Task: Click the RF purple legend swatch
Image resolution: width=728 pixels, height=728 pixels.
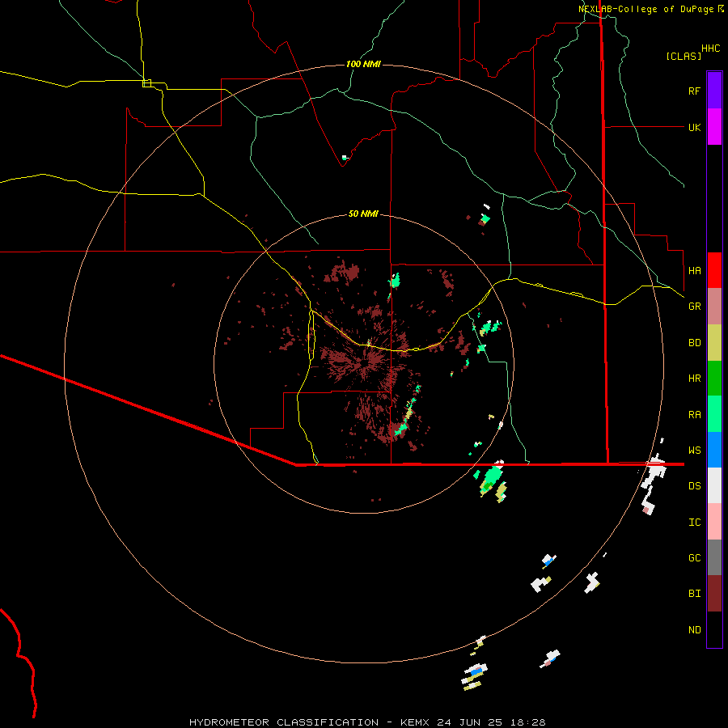Action: pyautogui.click(x=714, y=91)
